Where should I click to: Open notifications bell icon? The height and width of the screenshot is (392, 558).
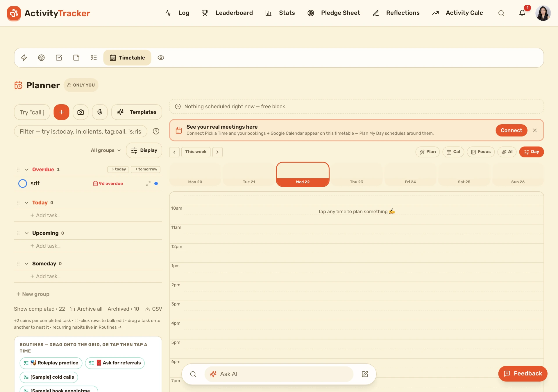[x=522, y=13]
